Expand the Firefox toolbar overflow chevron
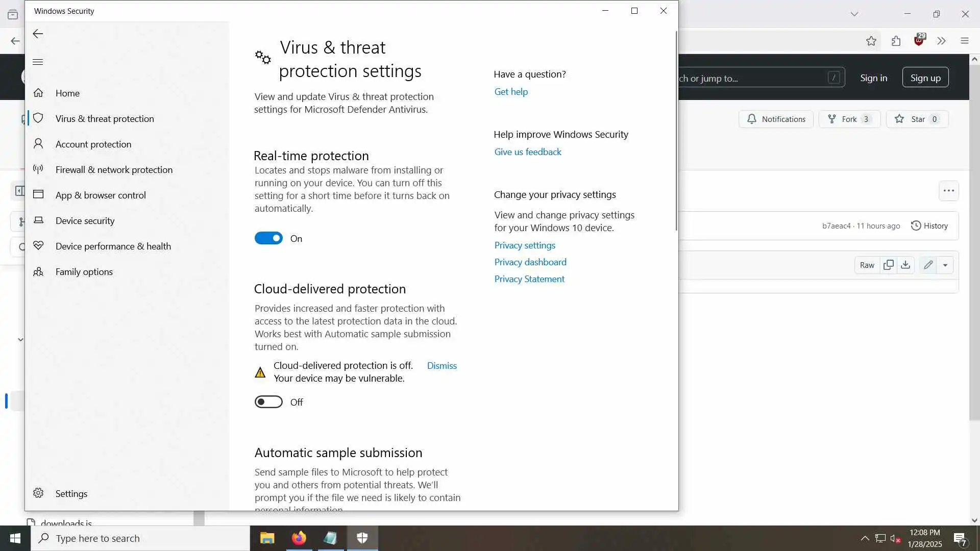 941,41
